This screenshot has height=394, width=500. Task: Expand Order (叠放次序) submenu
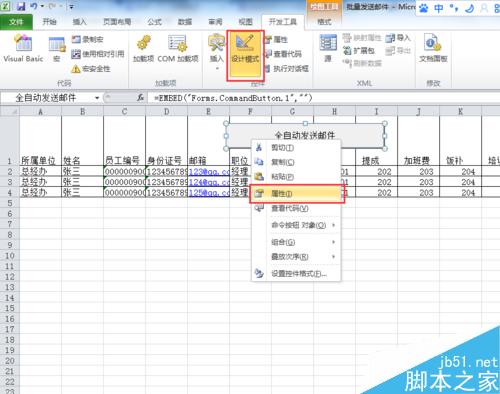296,257
